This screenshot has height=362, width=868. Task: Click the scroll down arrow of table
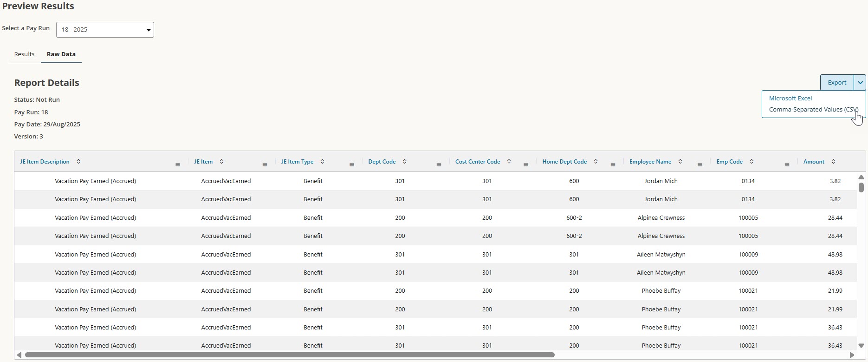(x=861, y=345)
